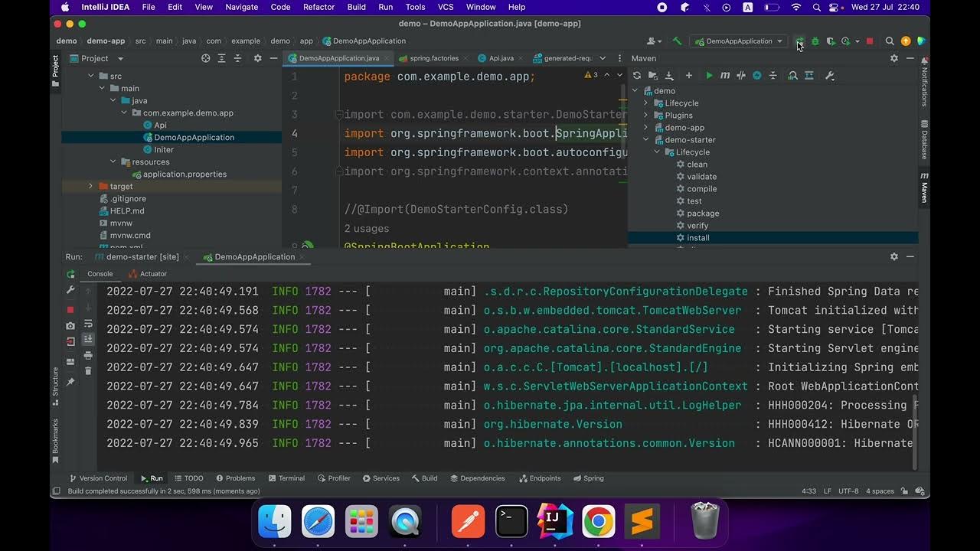980x551 pixels.
Task: Switch to spring.factories editor tab
Action: click(x=434, y=58)
